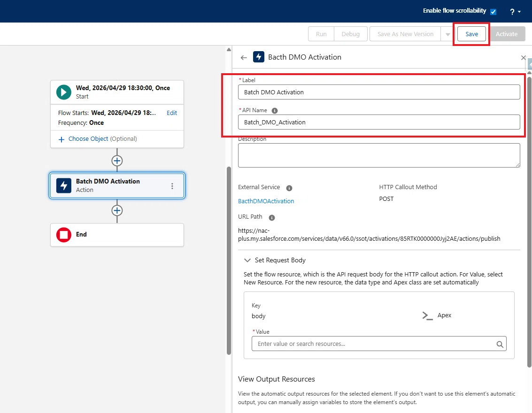Click the lightning Action icon on canvas node
The width and height of the screenshot is (532, 413).
pyautogui.click(x=64, y=185)
